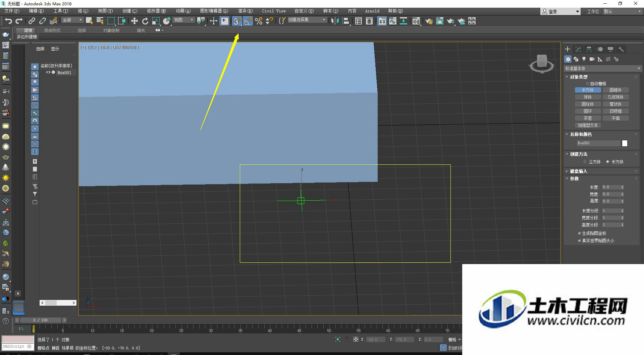Uncheck 生成贴图坐标 checkbox
The height and width of the screenshot is (355, 644).
(579, 233)
